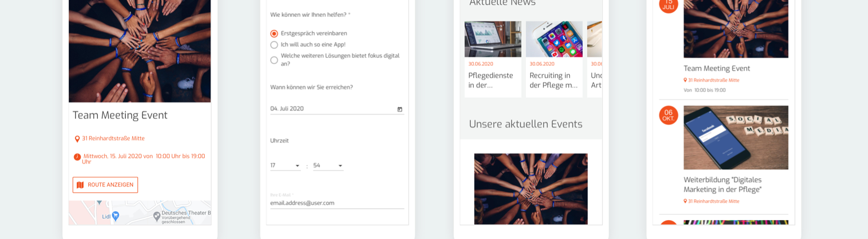Viewport: 868px width, 239px height.
Task: Click the orange clock icon before Mittwoch
Action: click(x=77, y=157)
